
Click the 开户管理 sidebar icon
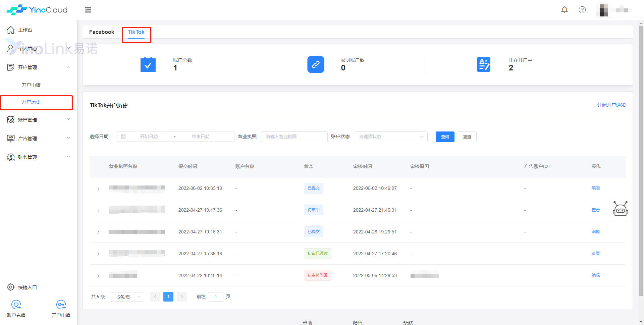tap(11, 67)
